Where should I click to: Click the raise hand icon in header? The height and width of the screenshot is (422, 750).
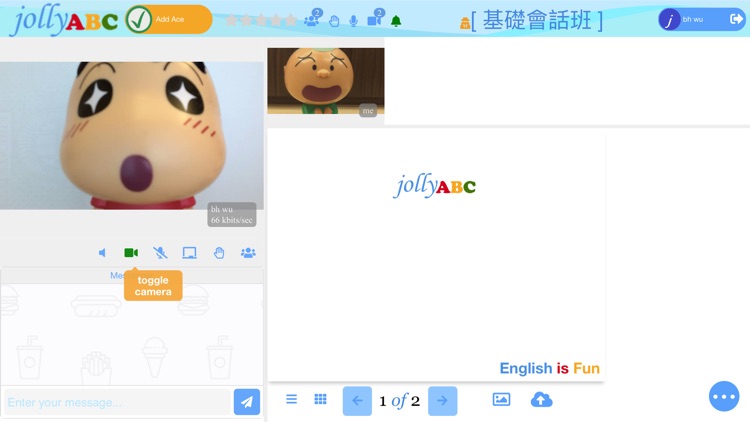[x=334, y=21]
